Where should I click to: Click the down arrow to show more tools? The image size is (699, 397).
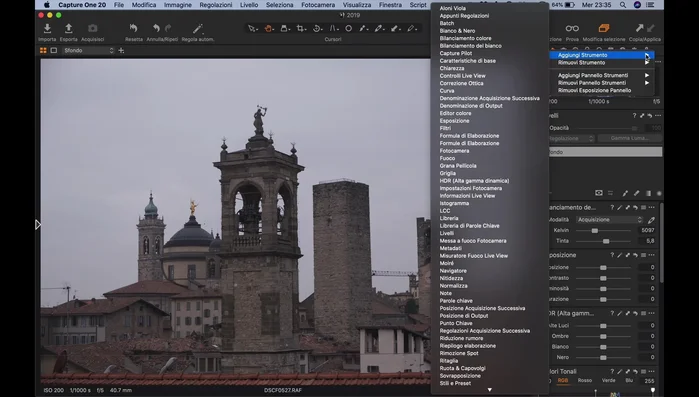(x=489, y=390)
